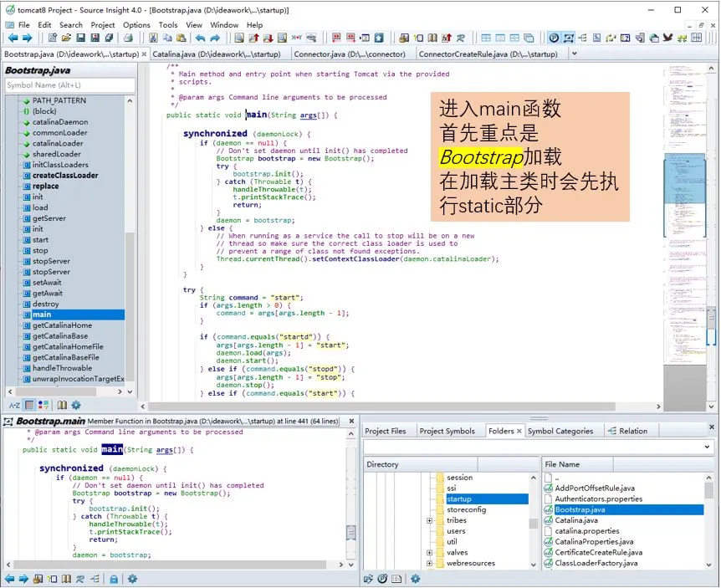Viewport: 721px width, 588px height.
Task: Click the Undo arrow icon
Action: (x=200, y=38)
